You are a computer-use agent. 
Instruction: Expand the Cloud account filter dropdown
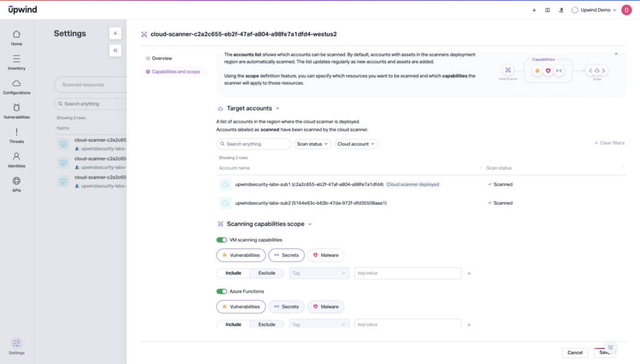[356, 144]
